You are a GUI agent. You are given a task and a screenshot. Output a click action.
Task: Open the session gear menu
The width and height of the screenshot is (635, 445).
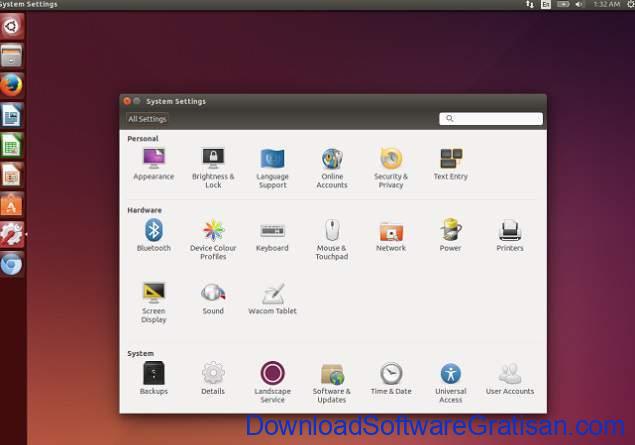coord(631,4)
